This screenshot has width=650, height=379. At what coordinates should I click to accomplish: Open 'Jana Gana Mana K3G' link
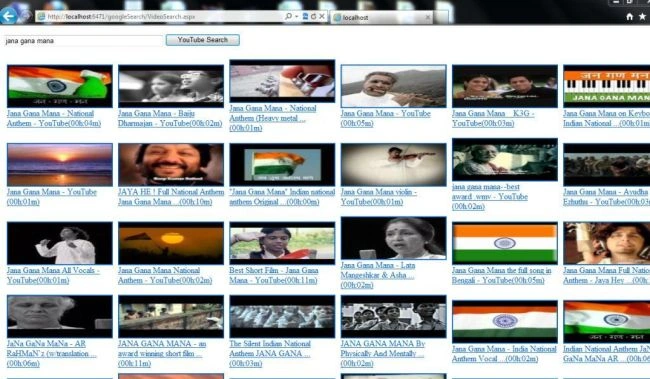tap(493, 118)
